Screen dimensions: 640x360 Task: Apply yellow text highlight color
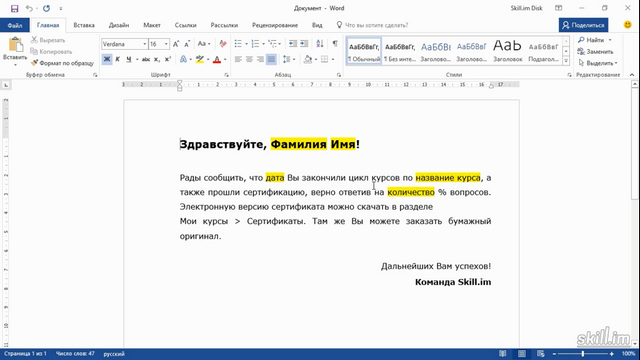200,60
